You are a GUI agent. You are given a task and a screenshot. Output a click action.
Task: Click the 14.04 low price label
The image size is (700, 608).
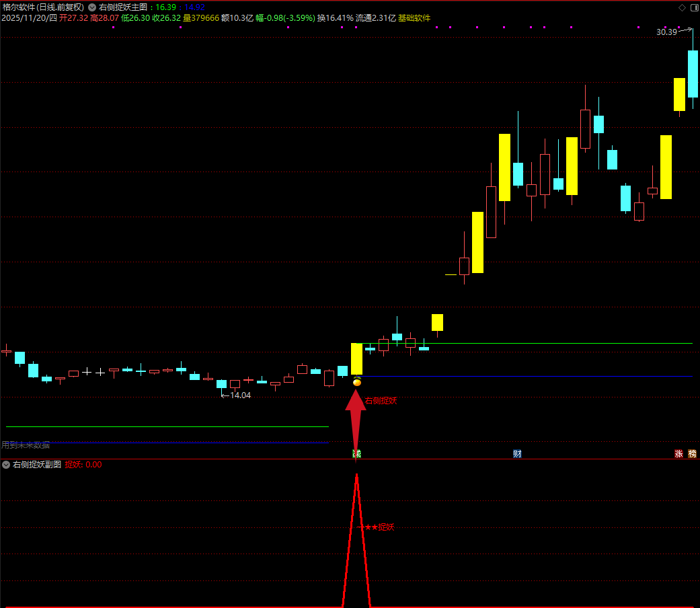click(x=240, y=395)
